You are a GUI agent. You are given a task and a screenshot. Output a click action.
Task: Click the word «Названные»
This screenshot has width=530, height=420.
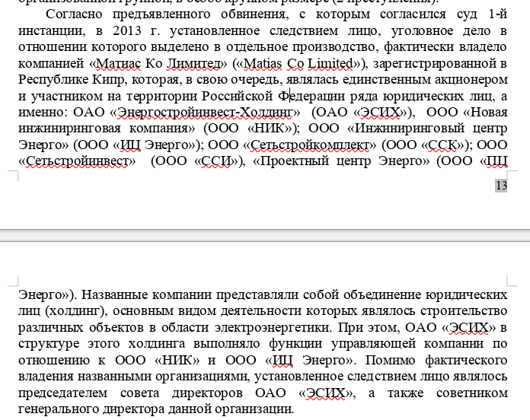[x=114, y=294]
